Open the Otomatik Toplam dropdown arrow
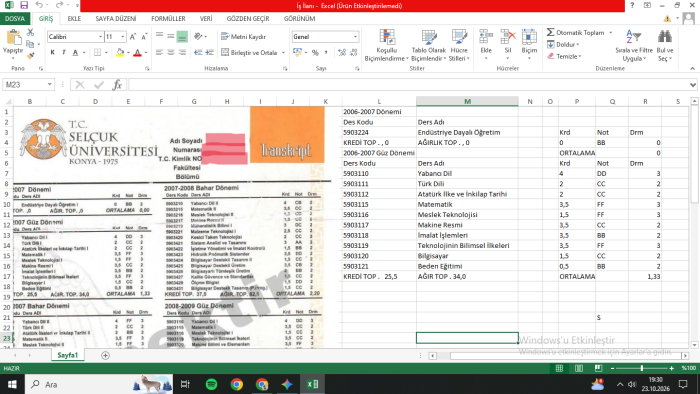700x394 pixels. [x=610, y=33]
